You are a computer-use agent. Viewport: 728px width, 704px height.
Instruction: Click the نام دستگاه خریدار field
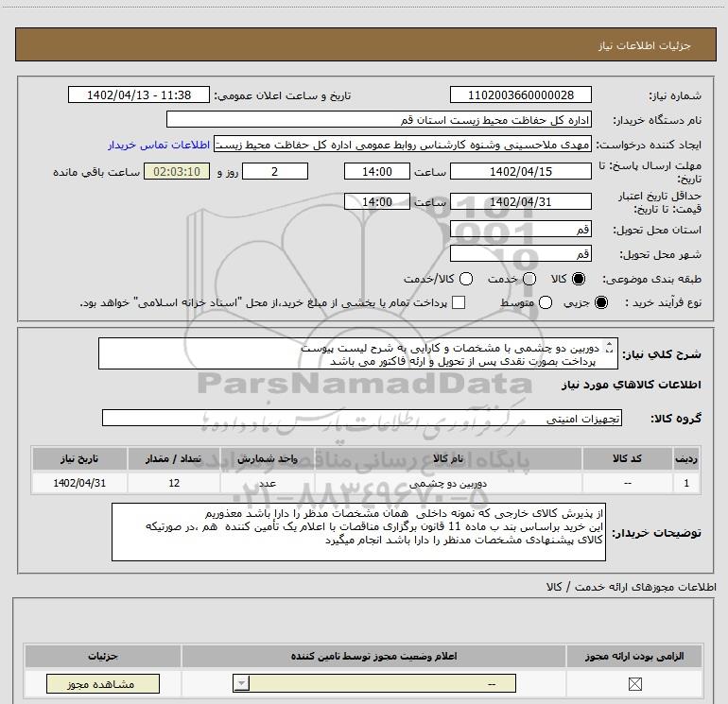pos(379,119)
